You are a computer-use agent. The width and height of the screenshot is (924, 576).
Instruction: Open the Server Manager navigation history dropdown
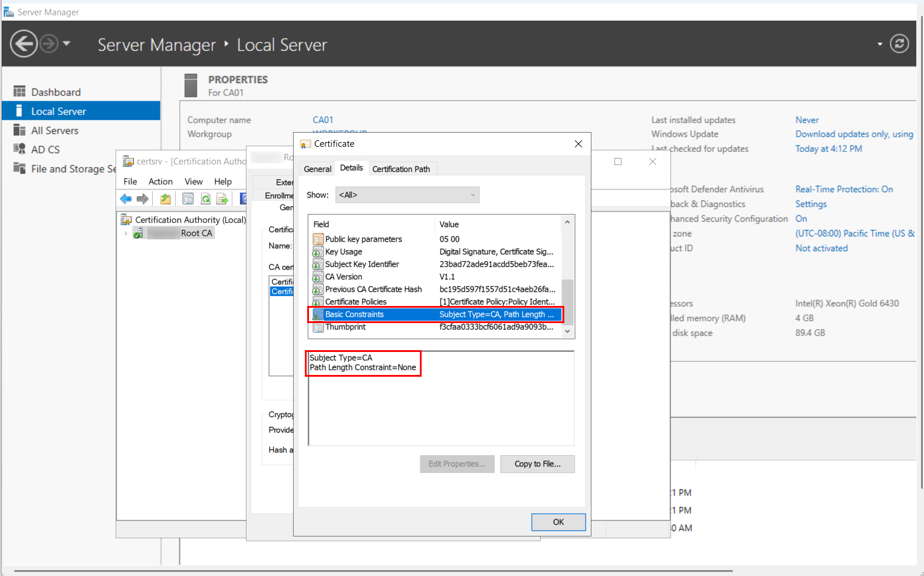click(67, 43)
